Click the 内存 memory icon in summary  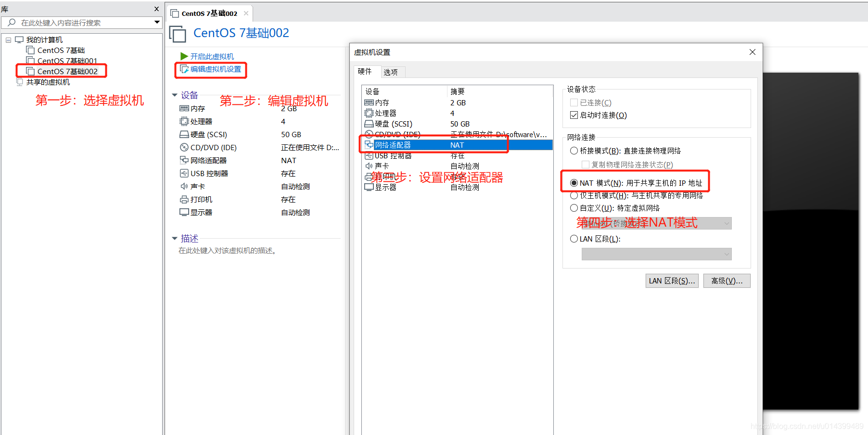[x=184, y=109]
